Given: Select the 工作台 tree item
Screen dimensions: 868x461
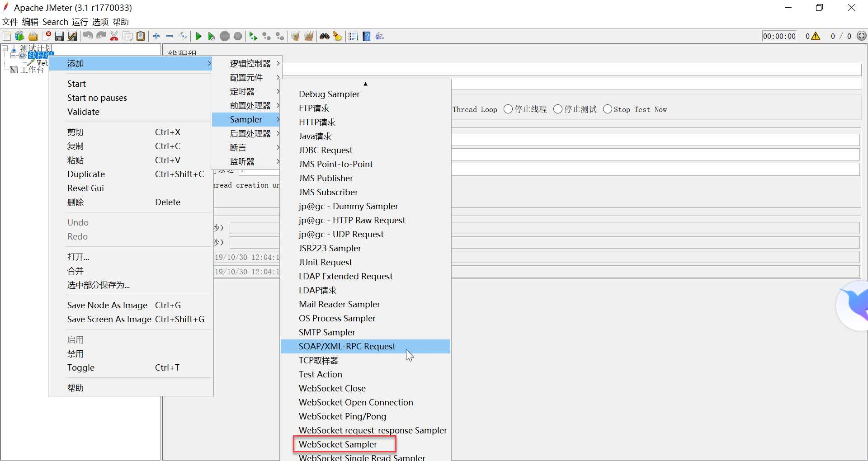Looking at the screenshot, I should (x=32, y=70).
